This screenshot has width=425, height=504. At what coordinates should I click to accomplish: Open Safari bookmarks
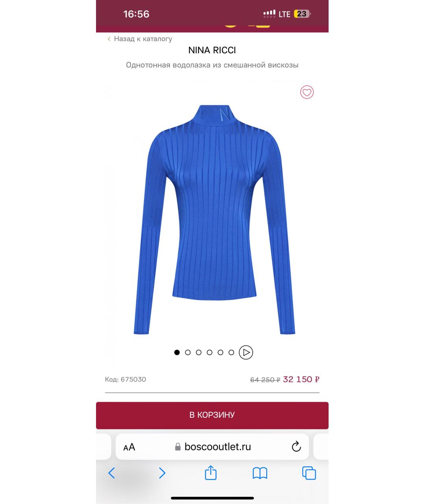point(260,473)
